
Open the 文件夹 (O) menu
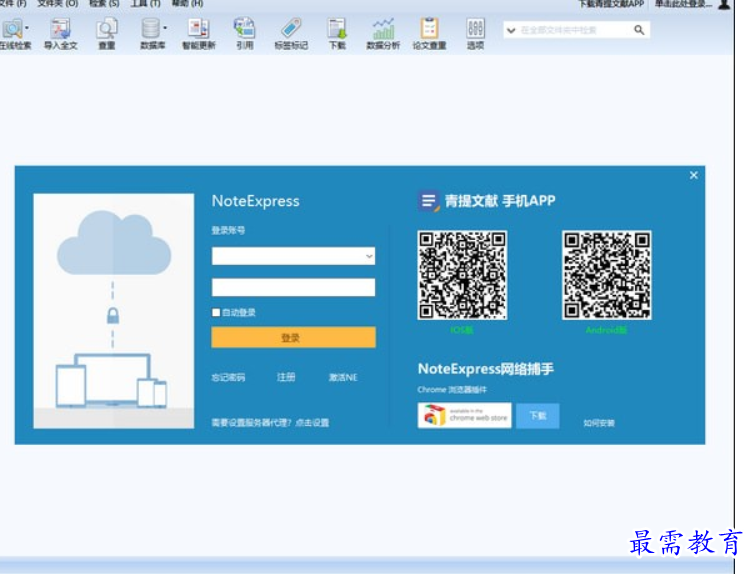pos(57,3)
